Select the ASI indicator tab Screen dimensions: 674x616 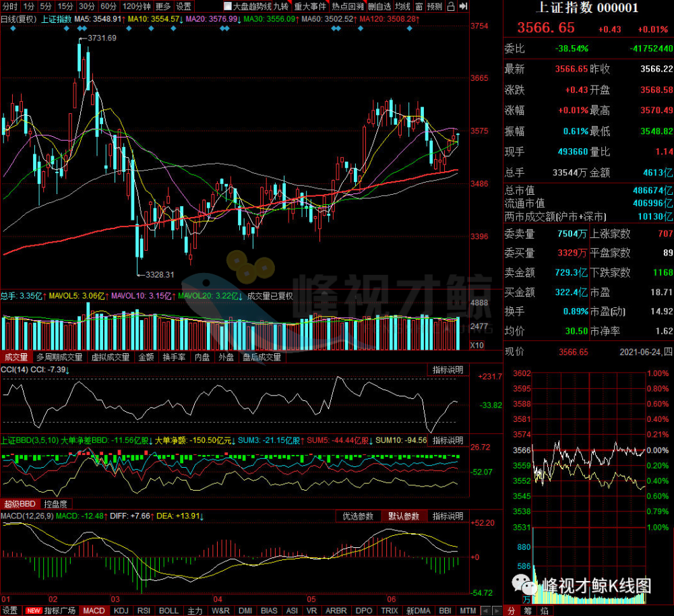292,611
